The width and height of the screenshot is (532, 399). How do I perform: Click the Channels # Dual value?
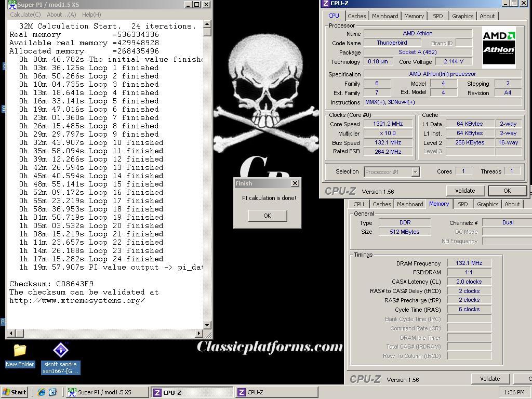(x=508, y=222)
